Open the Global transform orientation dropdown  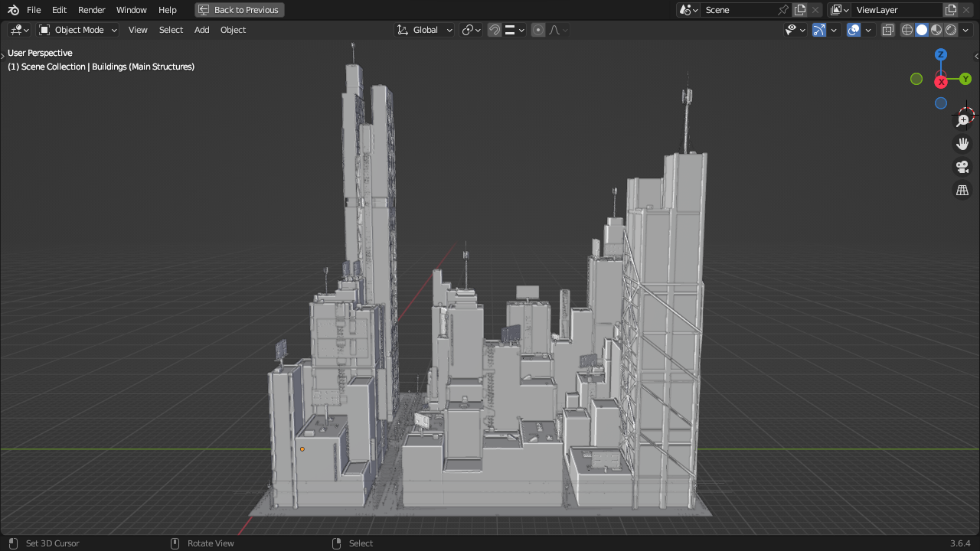pyautogui.click(x=424, y=30)
